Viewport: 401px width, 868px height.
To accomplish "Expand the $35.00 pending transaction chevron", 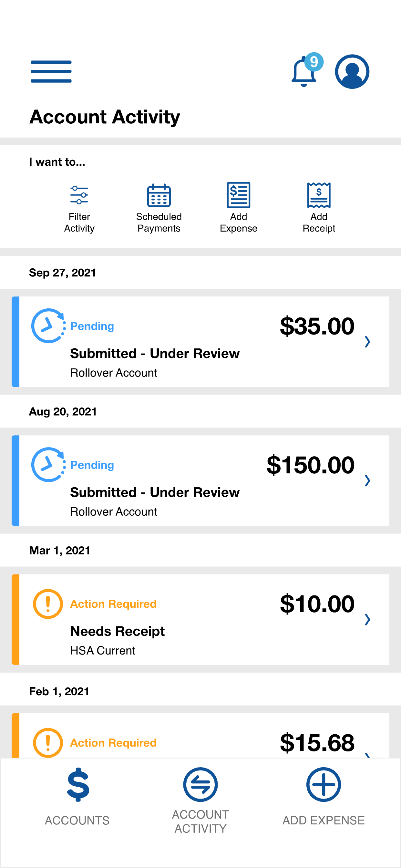I will (367, 342).
